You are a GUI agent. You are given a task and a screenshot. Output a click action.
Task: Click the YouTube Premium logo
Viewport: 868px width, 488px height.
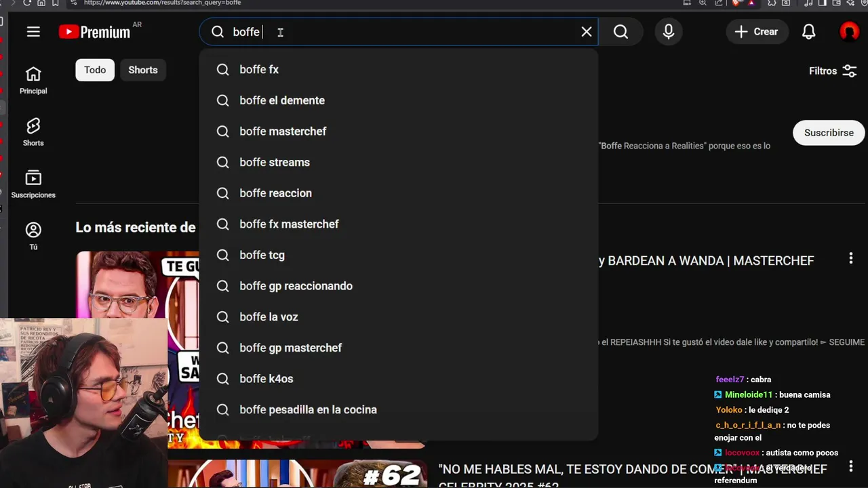pos(94,32)
